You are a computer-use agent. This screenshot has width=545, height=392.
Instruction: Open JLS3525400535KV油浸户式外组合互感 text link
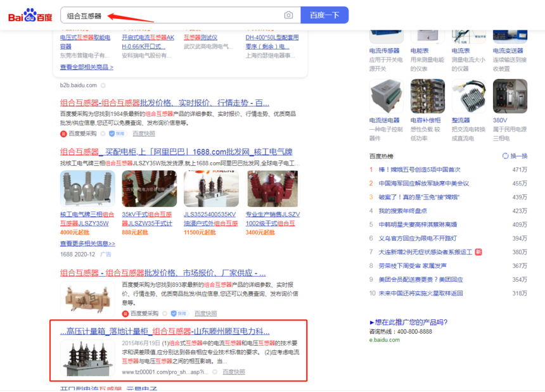210,218
